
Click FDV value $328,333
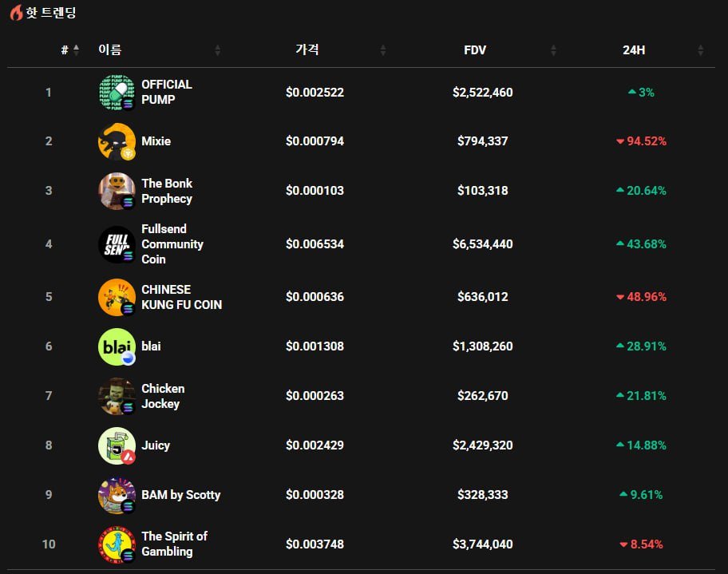[483, 495]
